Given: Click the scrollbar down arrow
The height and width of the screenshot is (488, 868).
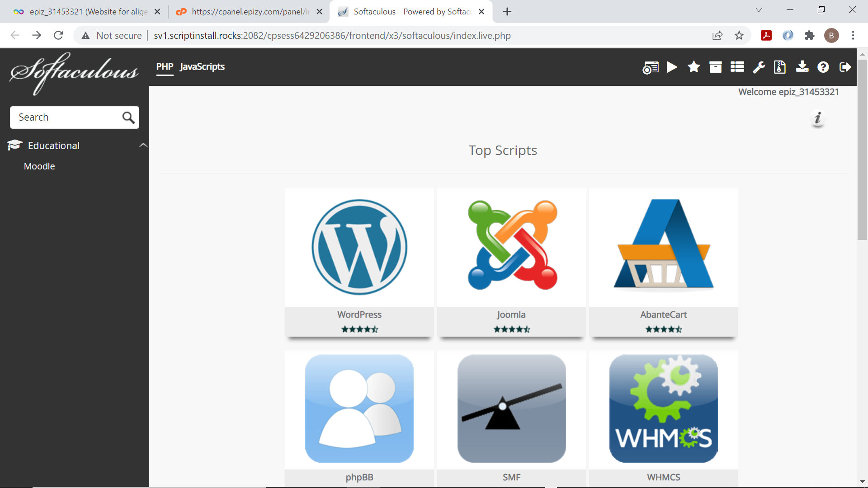Looking at the screenshot, I should [x=862, y=482].
